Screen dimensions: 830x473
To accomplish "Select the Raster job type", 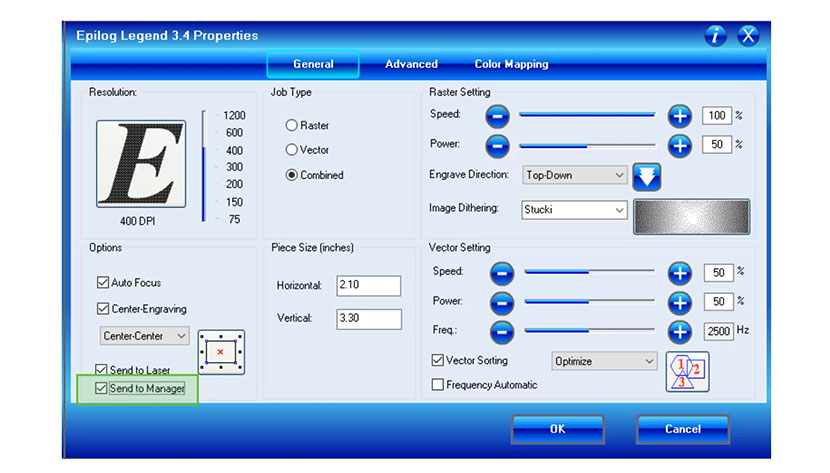I will [292, 126].
